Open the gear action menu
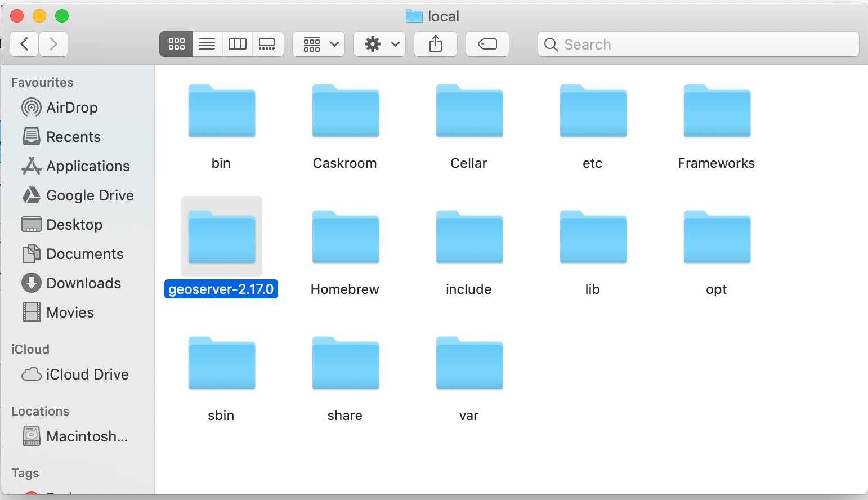 pos(379,44)
